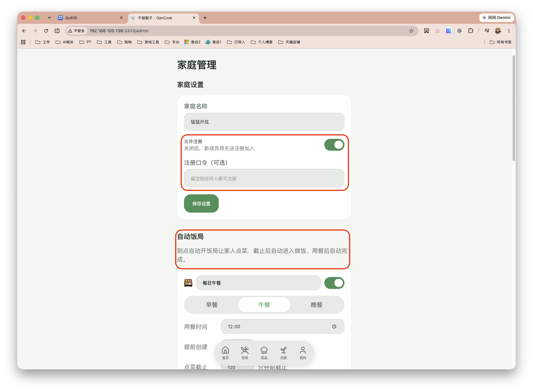Open the 首页 home nav icon
This screenshot has height=392, width=533.
tap(225, 353)
